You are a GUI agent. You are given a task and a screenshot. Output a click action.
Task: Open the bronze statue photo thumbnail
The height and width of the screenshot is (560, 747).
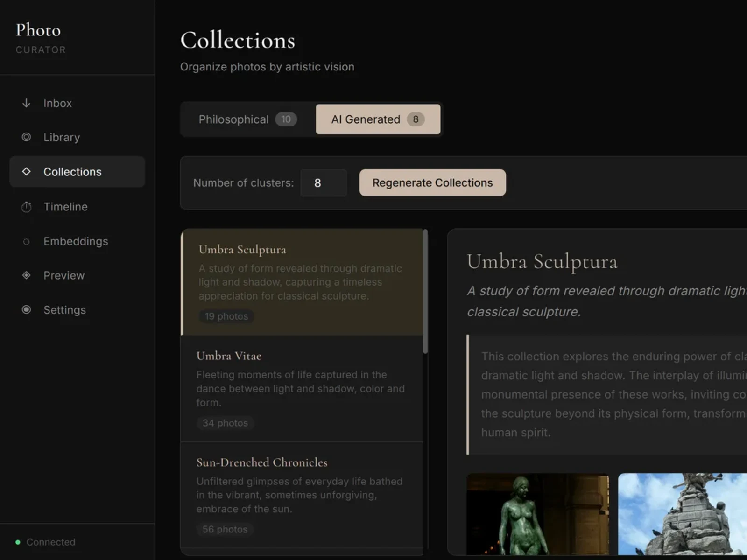(538, 514)
